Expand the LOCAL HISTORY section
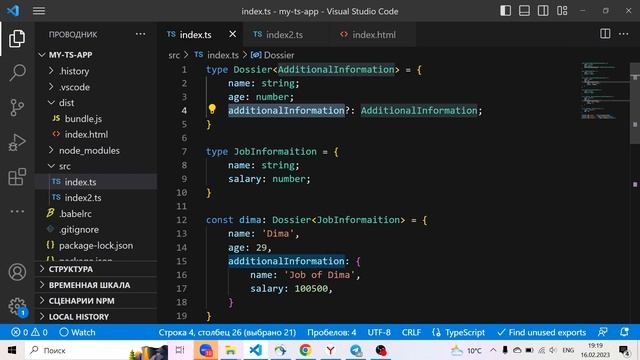 tap(96, 317)
